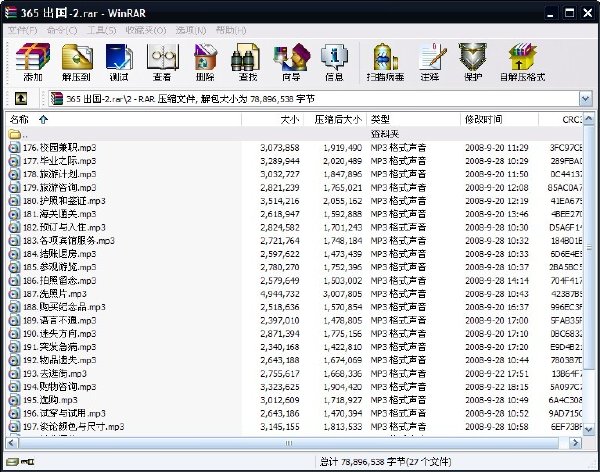Click the 删除 (Delete) toolbar icon

(205, 57)
